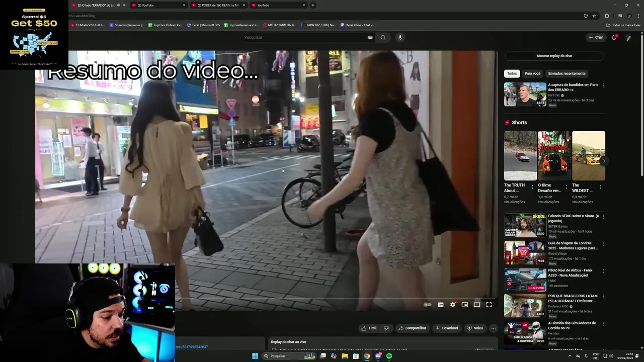Image resolution: width=644 pixels, height=362 pixels.
Task: Open a new browser tab with plus
Action: coord(312,5)
